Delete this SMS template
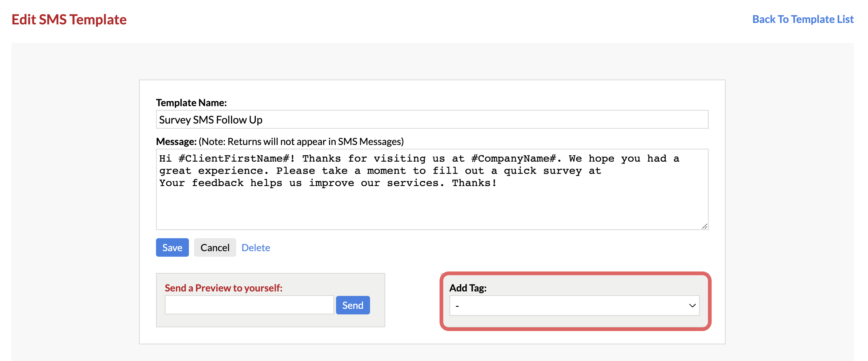The width and height of the screenshot is (868, 361). click(256, 247)
